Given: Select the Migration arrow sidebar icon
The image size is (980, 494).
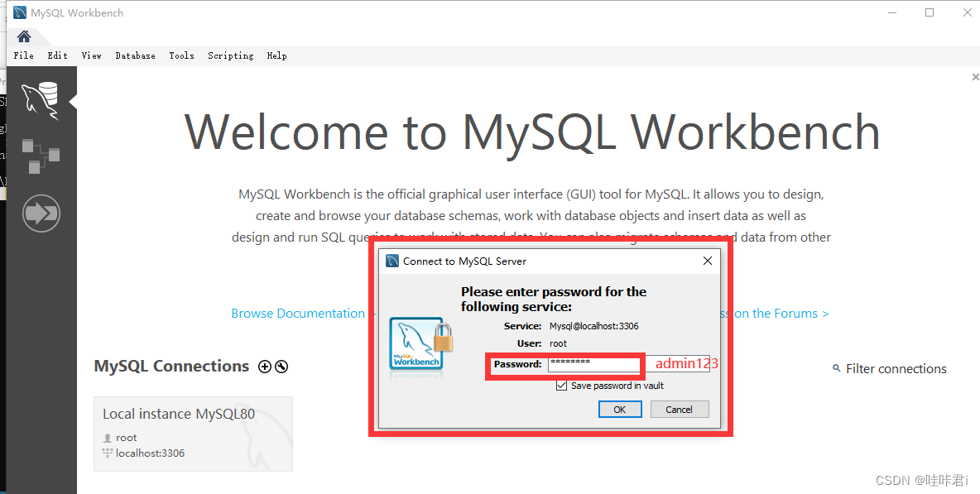Looking at the screenshot, I should coord(41,213).
